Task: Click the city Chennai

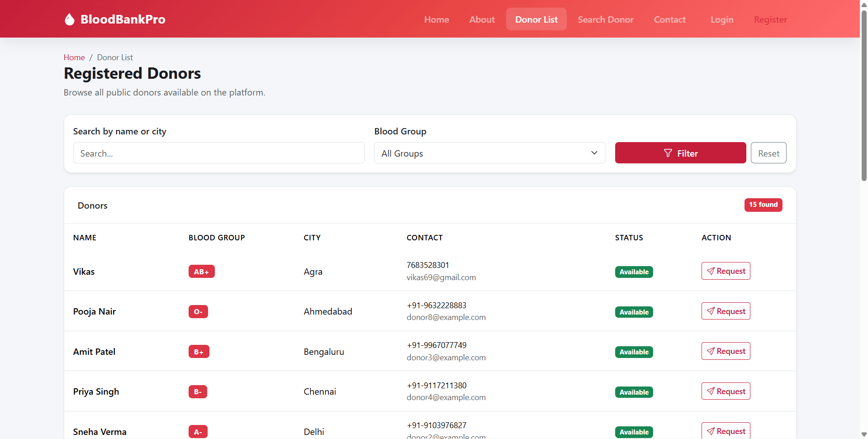Action: pyautogui.click(x=320, y=391)
